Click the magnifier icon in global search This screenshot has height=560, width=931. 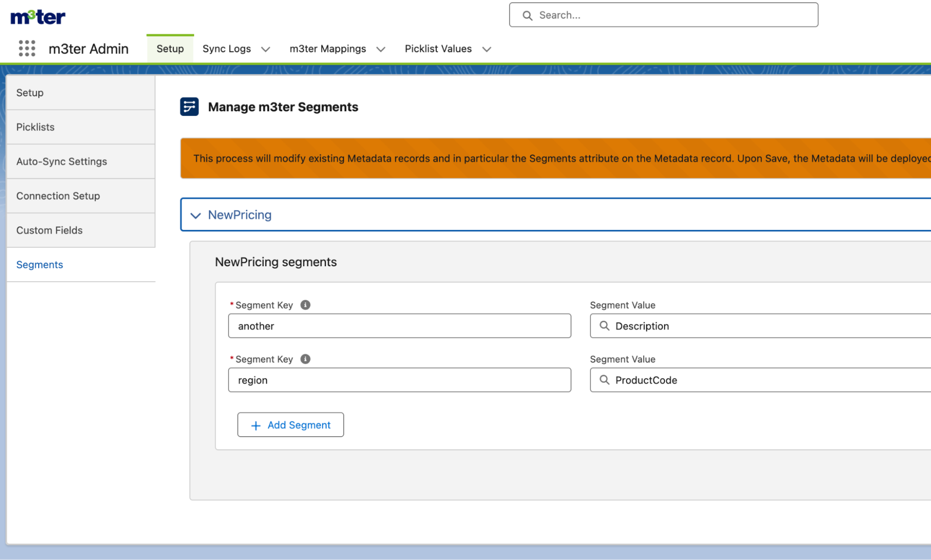pos(527,15)
